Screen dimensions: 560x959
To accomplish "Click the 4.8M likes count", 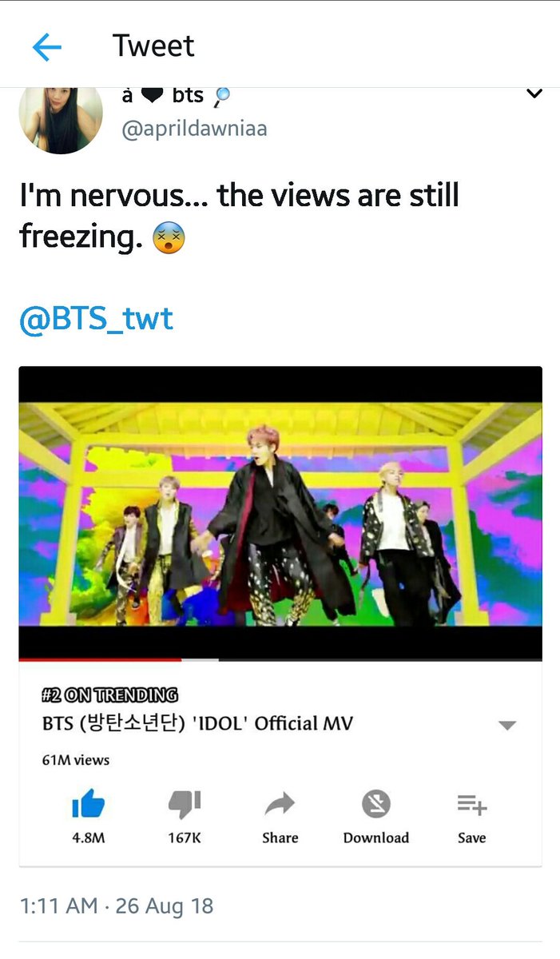I will click(89, 838).
